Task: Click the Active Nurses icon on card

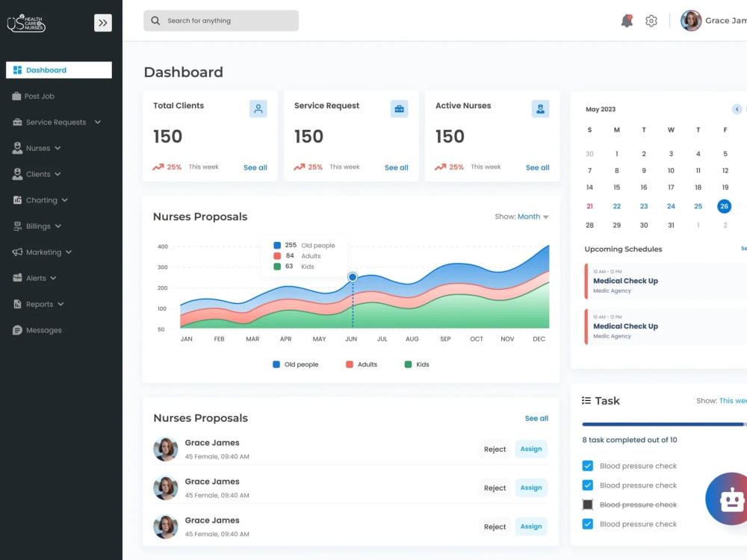Action: pos(540,109)
